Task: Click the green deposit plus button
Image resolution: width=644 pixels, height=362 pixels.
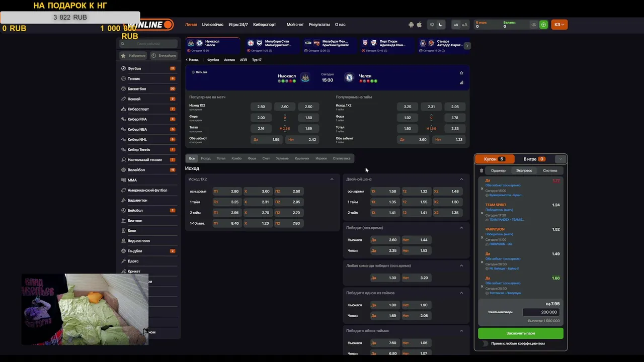Action: [x=543, y=25]
